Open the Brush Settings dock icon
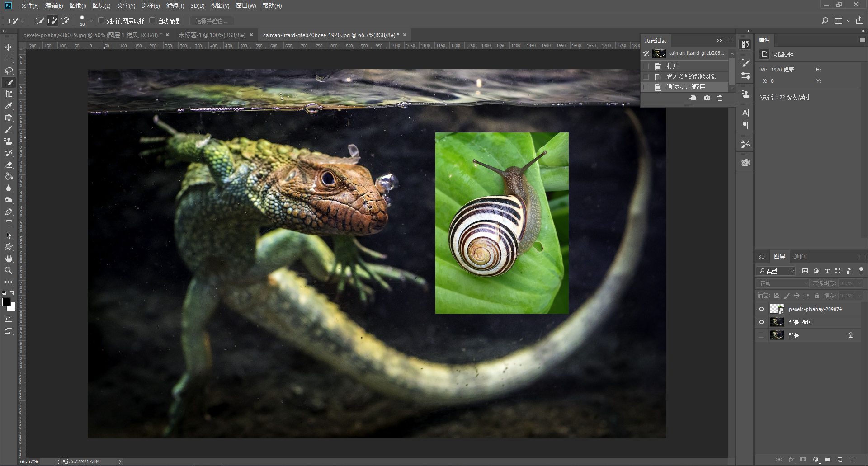Screen dimensions: 868x466 click(x=745, y=63)
